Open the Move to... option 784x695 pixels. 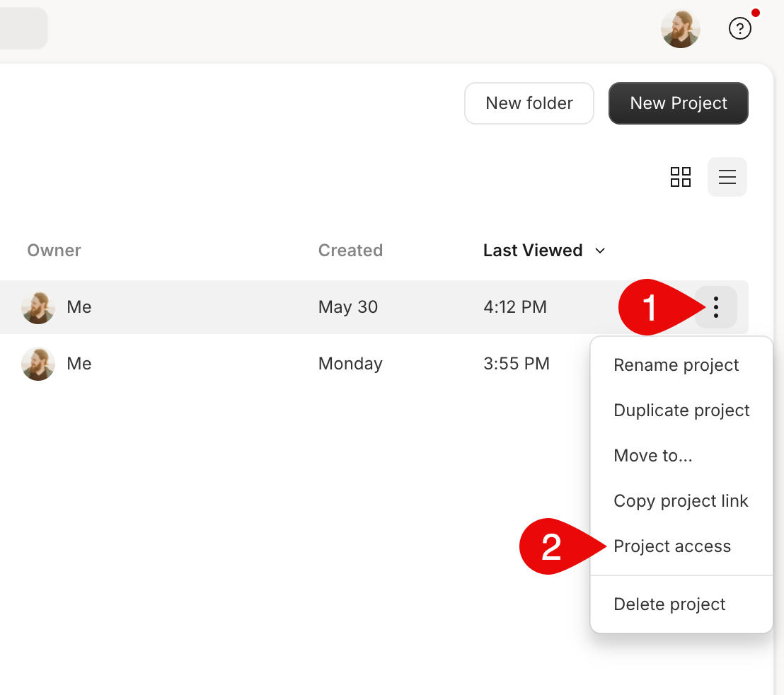click(652, 456)
